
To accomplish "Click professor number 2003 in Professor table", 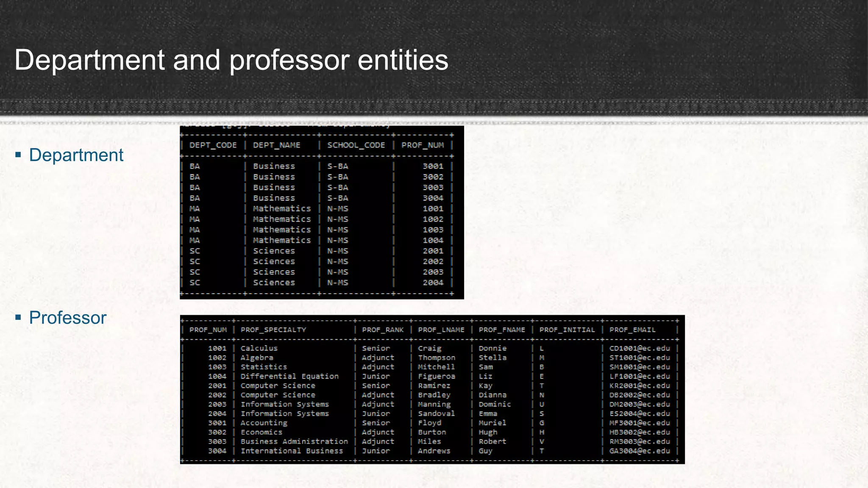I will pos(217,404).
